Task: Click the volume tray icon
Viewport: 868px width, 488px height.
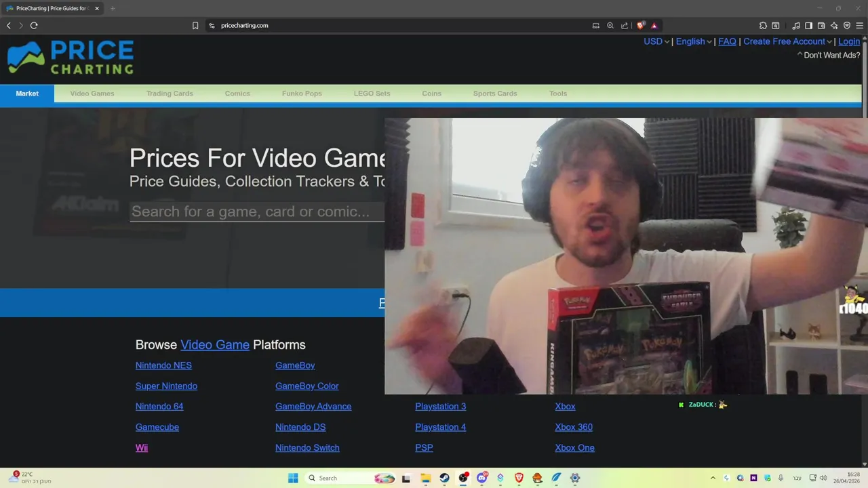Action: point(823,478)
